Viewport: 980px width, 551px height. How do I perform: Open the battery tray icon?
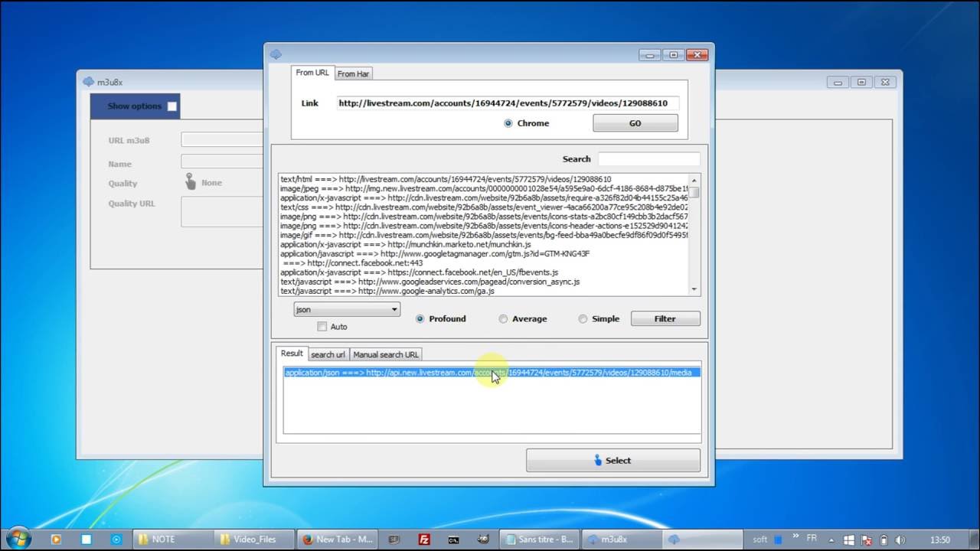884,540
